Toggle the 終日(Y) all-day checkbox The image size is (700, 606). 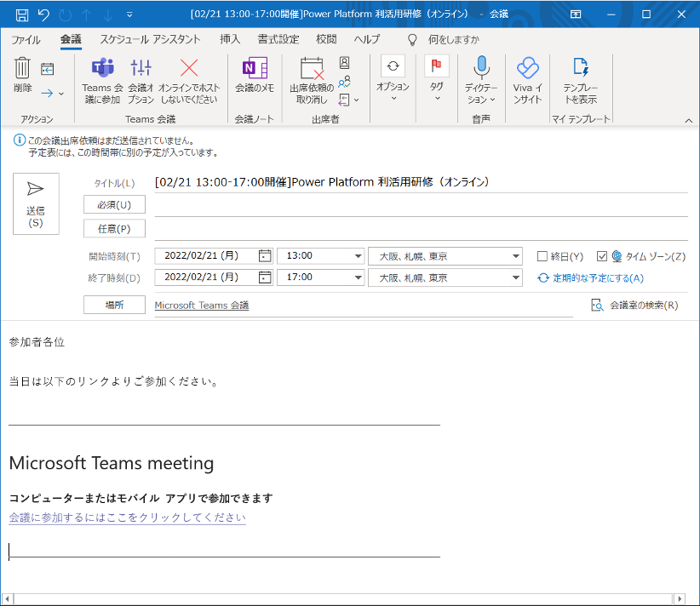tap(542, 256)
